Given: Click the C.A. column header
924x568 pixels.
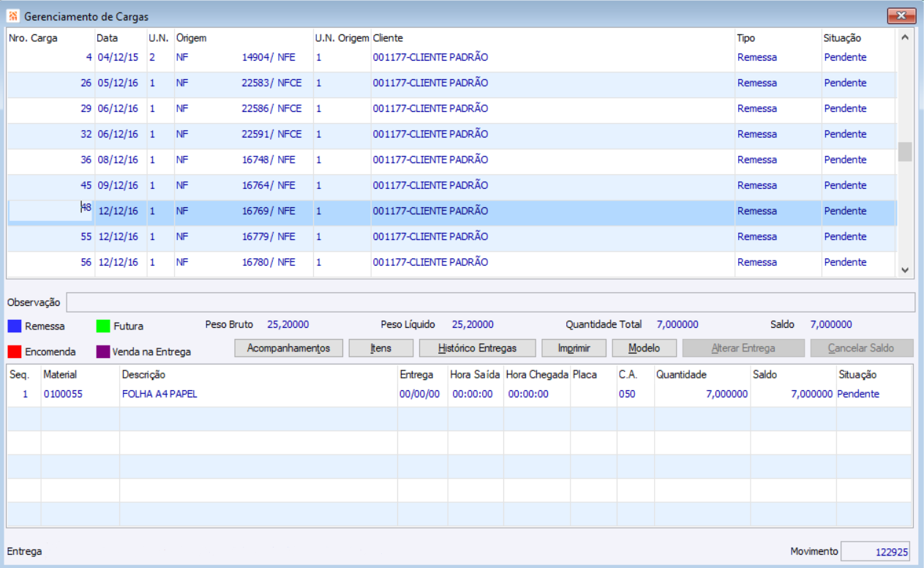Looking at the screenshot, I should 628,374.
